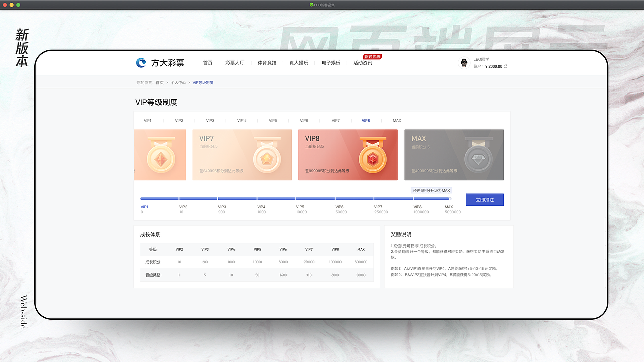Click the 限时优惠 red badge
This screenshot has height=362, width=644.
[373, 57]
